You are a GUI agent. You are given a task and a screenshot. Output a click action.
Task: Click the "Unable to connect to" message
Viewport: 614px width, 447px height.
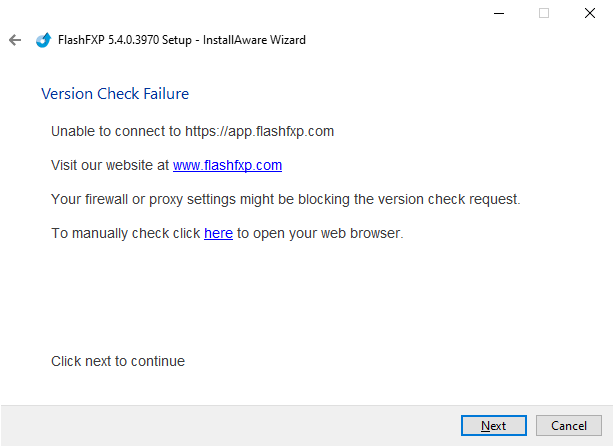[116, 131]
